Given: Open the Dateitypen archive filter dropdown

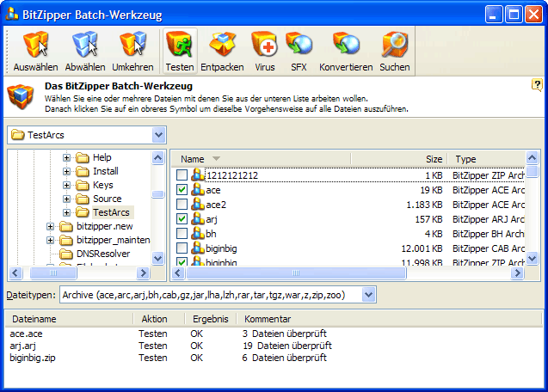Looking at the screenshot, I should [368, 295].
